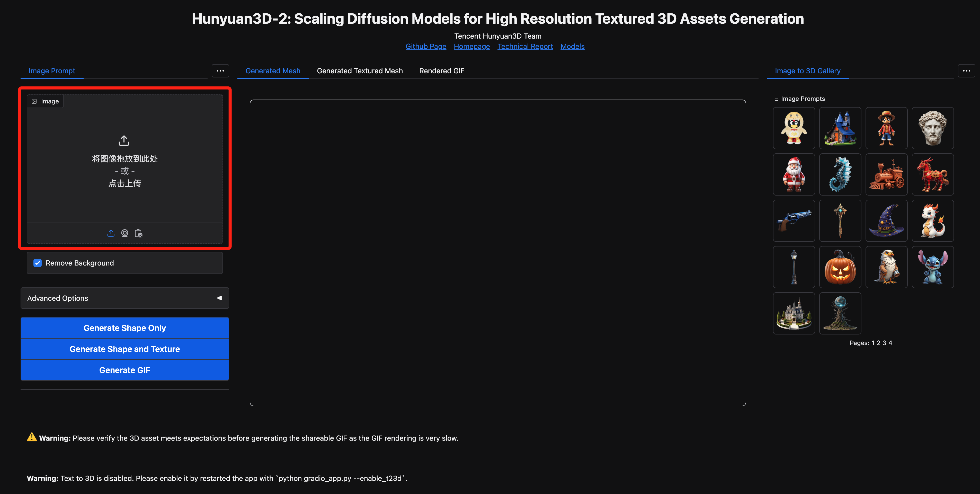Toggle the Remove Background checkbox
The height and width of the screenshot is (494, 980).
coord(37,263)
